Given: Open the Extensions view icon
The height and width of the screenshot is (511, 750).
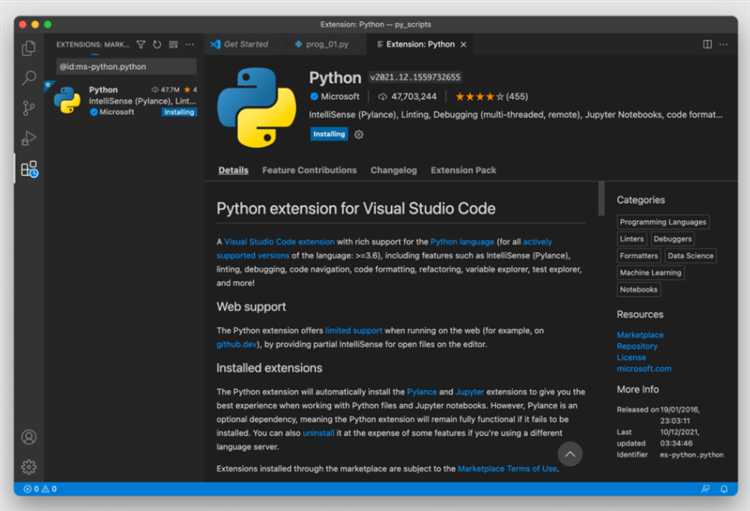Looking at the screenshot, I should 29,169.
